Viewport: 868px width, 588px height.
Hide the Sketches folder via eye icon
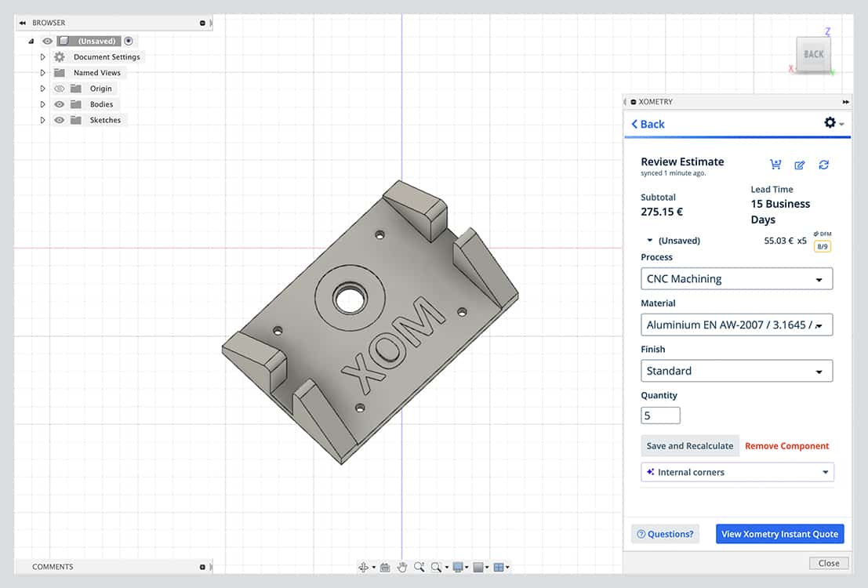pos(60,120)
